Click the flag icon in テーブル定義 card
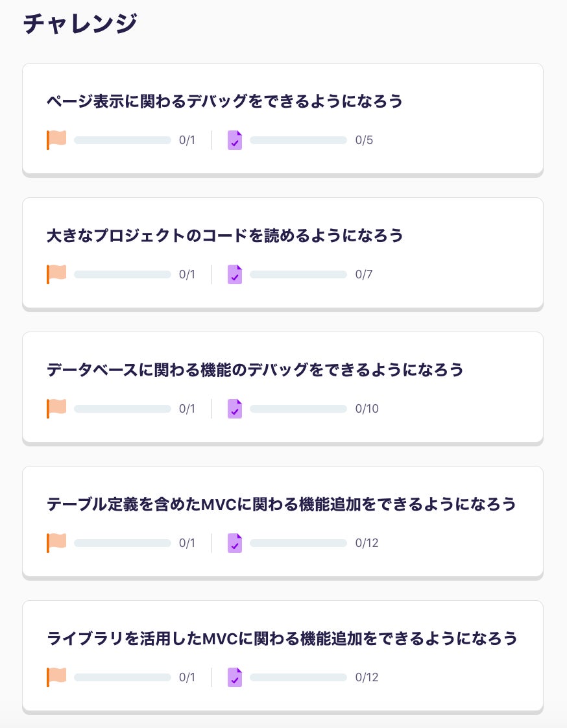 tap(56, 543)
